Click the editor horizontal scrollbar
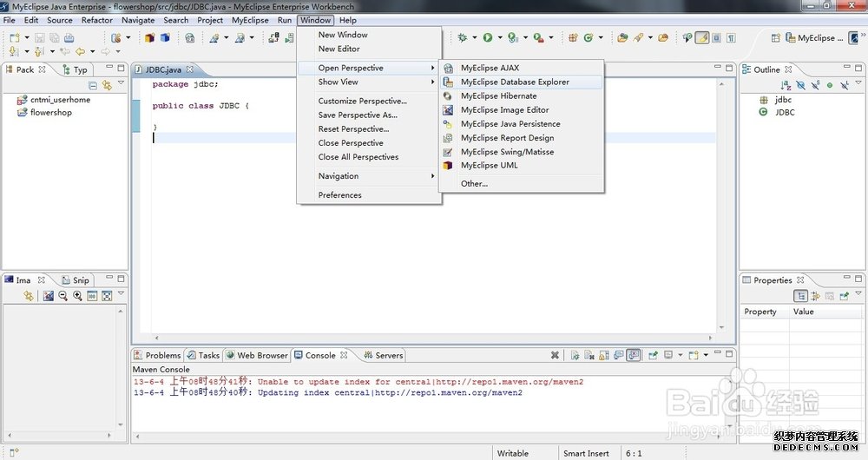868x460 pixels. click(x=434, y=338)
